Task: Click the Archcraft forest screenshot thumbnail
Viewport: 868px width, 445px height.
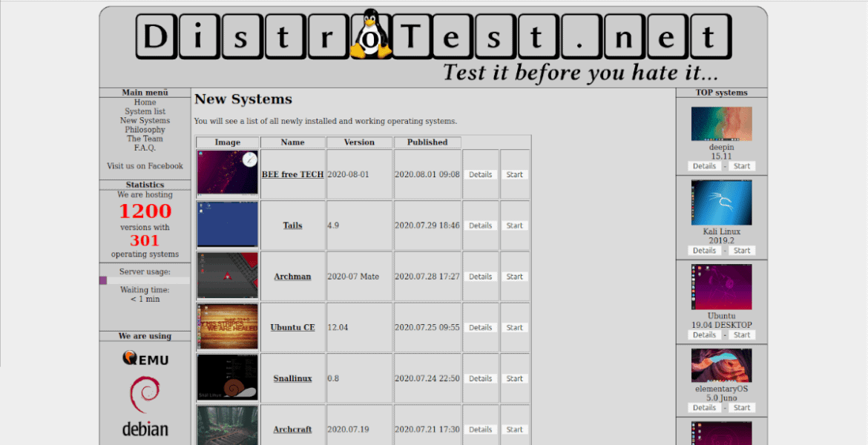Action: [x=228, y=425]
